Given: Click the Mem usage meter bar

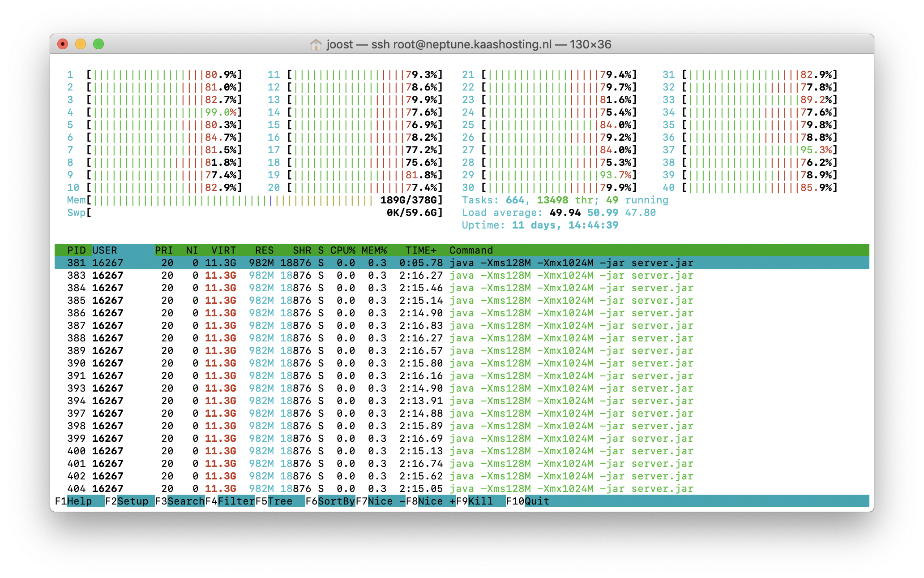Looking at the screenshot, I should click(x=233, y=200).
